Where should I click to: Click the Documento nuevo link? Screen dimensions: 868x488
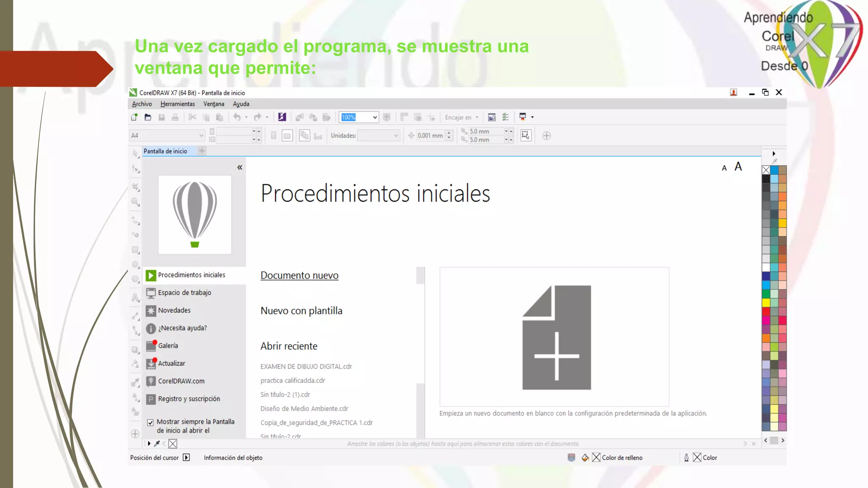coord(299,275)
